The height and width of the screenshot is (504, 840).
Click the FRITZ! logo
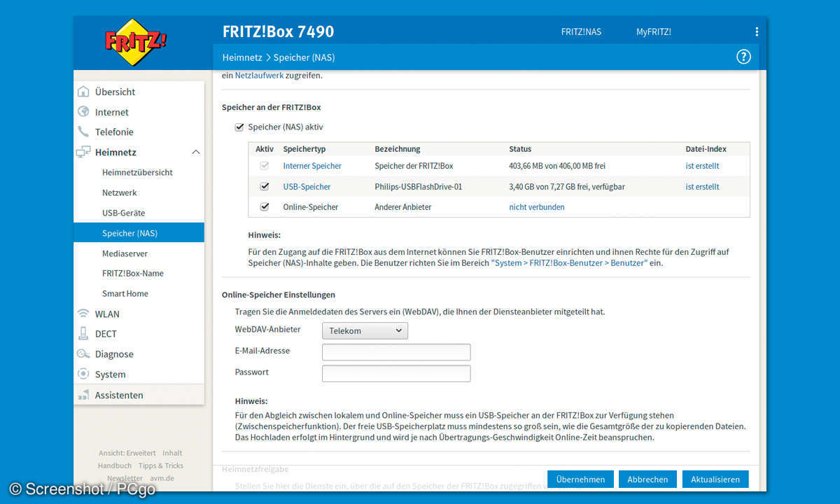pos(136,42)
